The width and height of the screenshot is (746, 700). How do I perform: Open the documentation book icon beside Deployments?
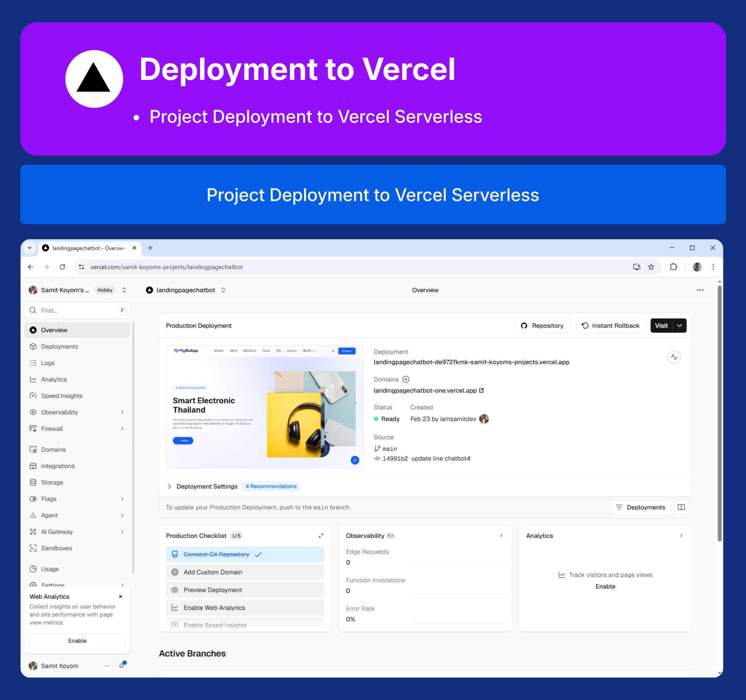pyautogui.click(x=681, y=507)
